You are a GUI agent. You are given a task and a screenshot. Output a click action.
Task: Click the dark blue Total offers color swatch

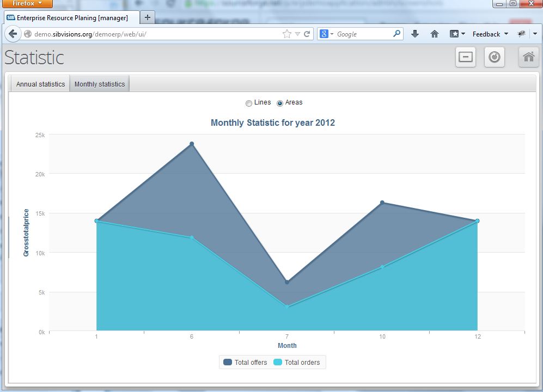[228, 362]
